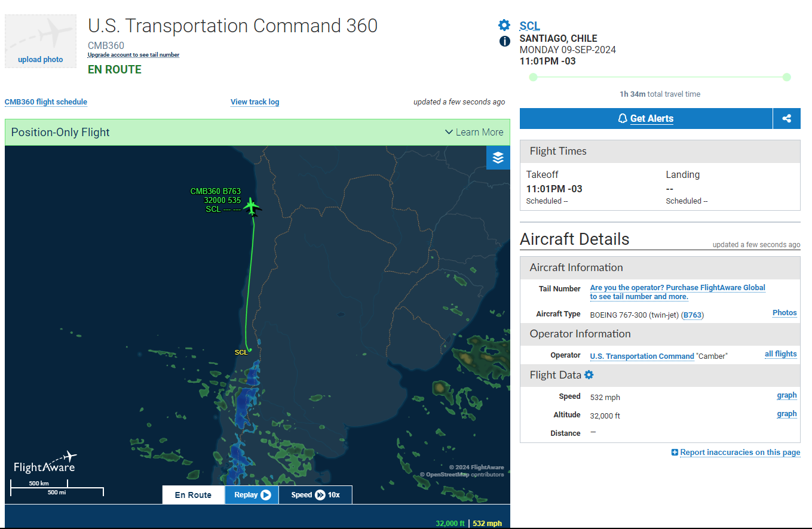Click the U.S. Transportation Command operator link
The width and height of the screenshot is (812, 529).
click(642, 356)
